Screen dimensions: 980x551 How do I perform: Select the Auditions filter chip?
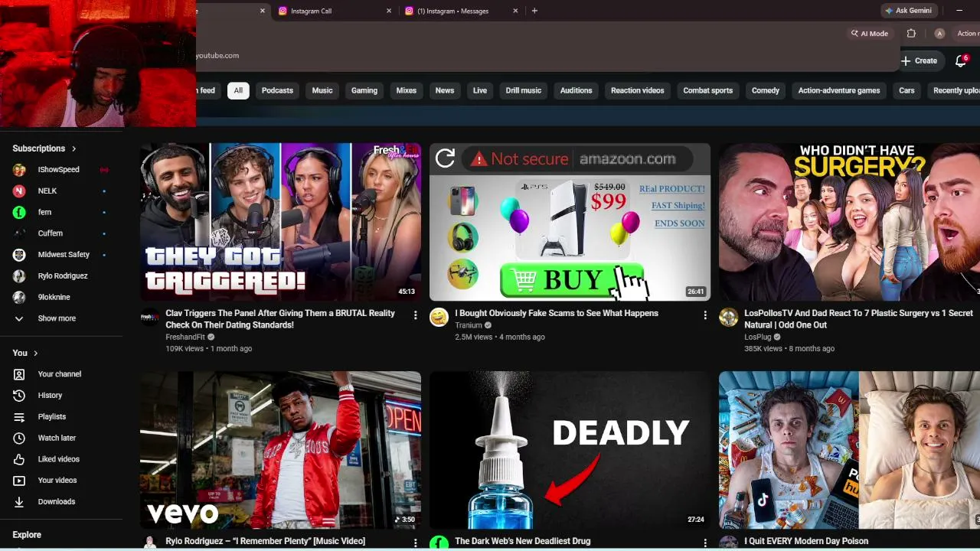coord(577,90)
